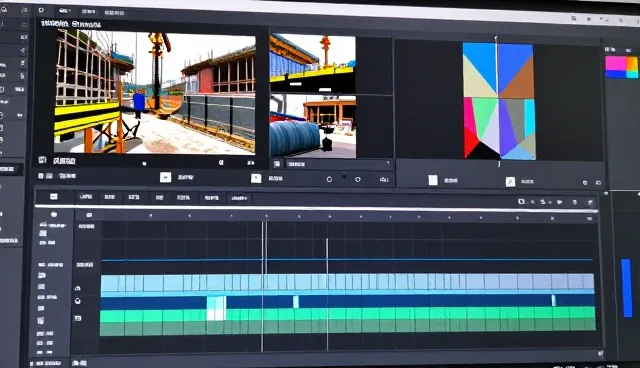640x368 pixels.
Task: Click the image icon at the main preview's bottom-left
Action: pos(42,160)
